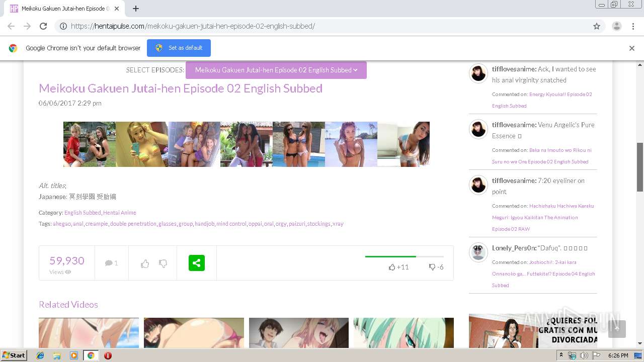Click the xray tag
This screenshot has height=362, width=644.
(x=338, y=224)
